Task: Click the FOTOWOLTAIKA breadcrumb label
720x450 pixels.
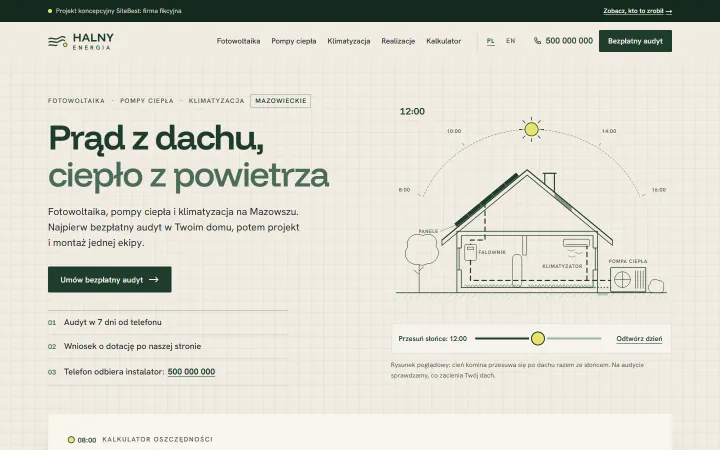Action: 76,101
